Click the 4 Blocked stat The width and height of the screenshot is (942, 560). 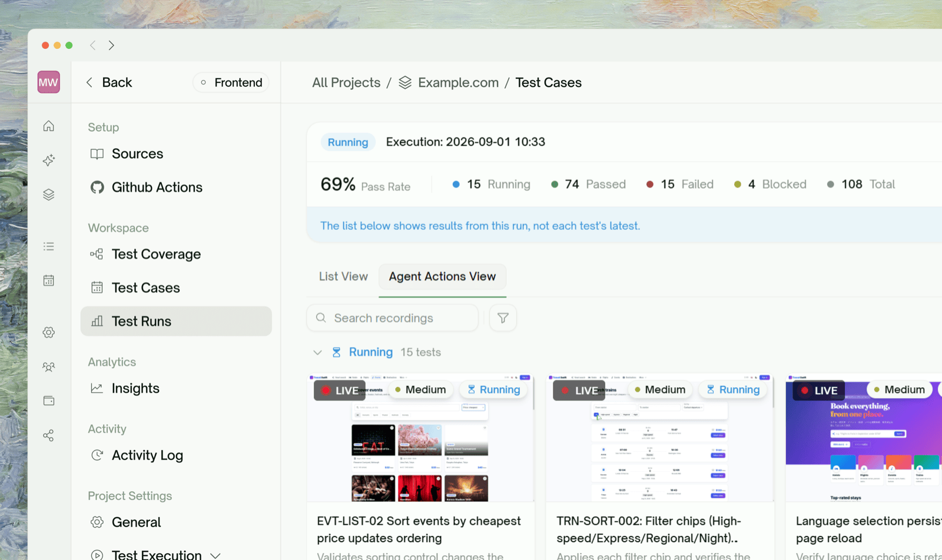[770, 184]
